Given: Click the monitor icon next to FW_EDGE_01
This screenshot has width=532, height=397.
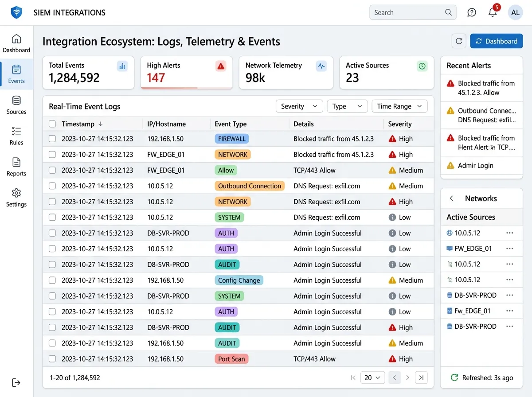Looking at the screenshot, I should click(x=450, y=249).
